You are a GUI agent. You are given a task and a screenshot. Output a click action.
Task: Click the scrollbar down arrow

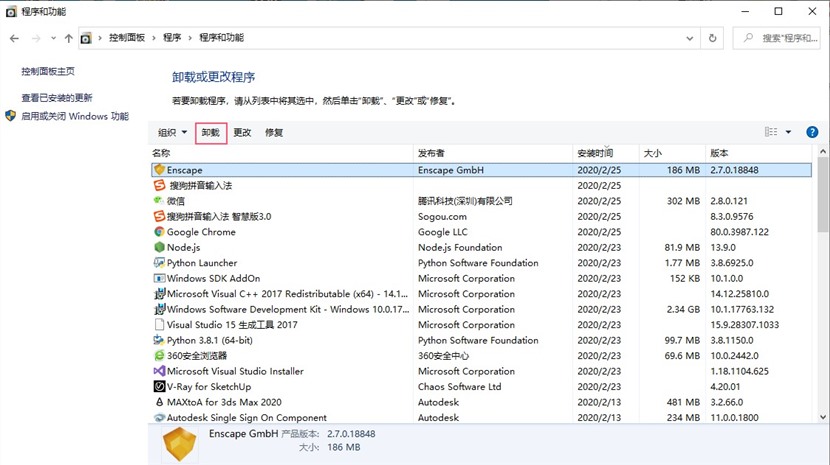pyautogui.click(x=823, y=417)
